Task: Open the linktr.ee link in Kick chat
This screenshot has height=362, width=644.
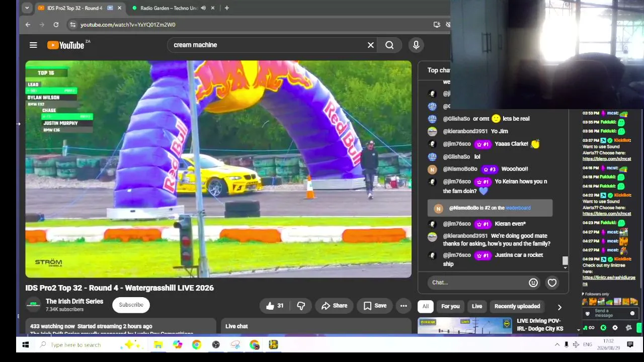Action: (x=609, y=281)
